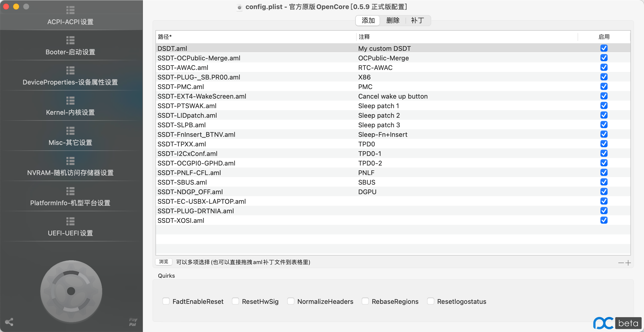Switch to the 补丁 tab
Screen dimensions: 644x332
pos(418,20)
